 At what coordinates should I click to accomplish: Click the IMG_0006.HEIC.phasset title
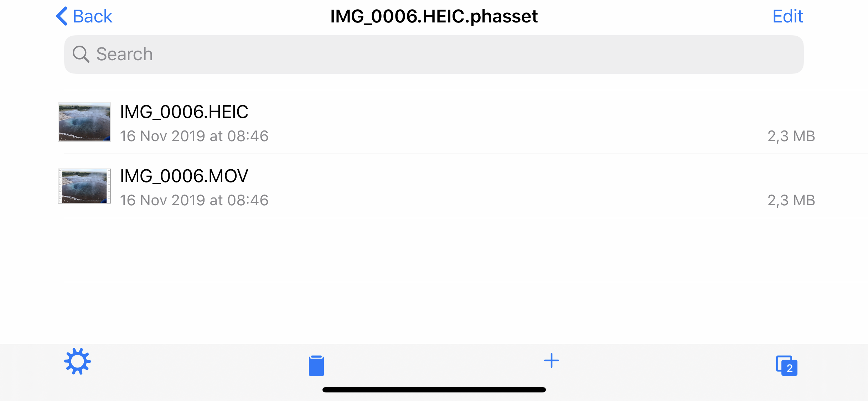434,16
